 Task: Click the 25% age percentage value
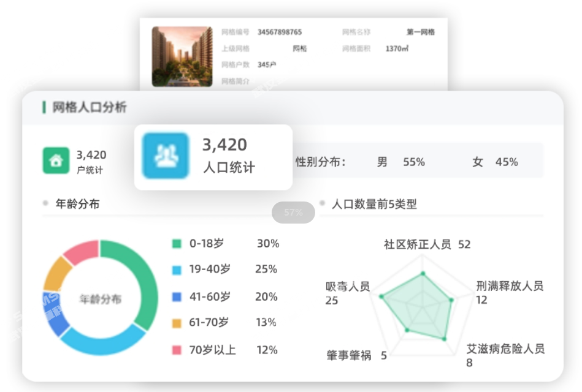tap(266, 269)
